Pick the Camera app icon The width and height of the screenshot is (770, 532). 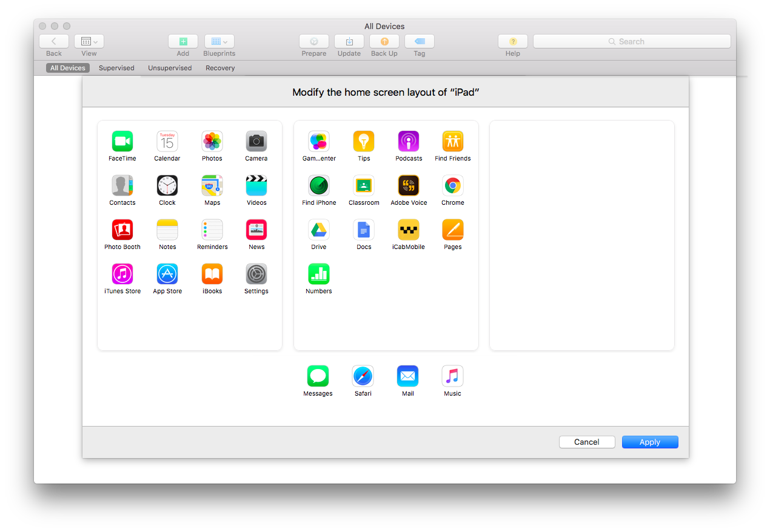coord(256,141)
